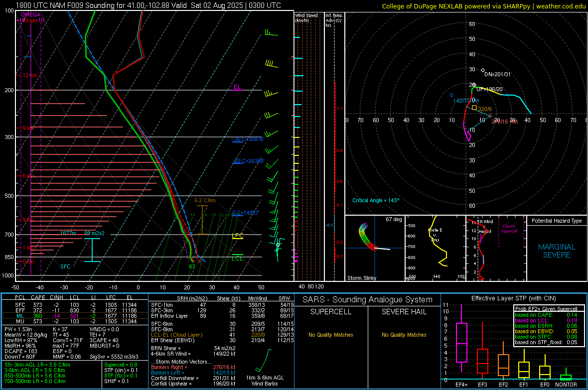Click the '0 C=14957' freezing level label

click(245, 213)
